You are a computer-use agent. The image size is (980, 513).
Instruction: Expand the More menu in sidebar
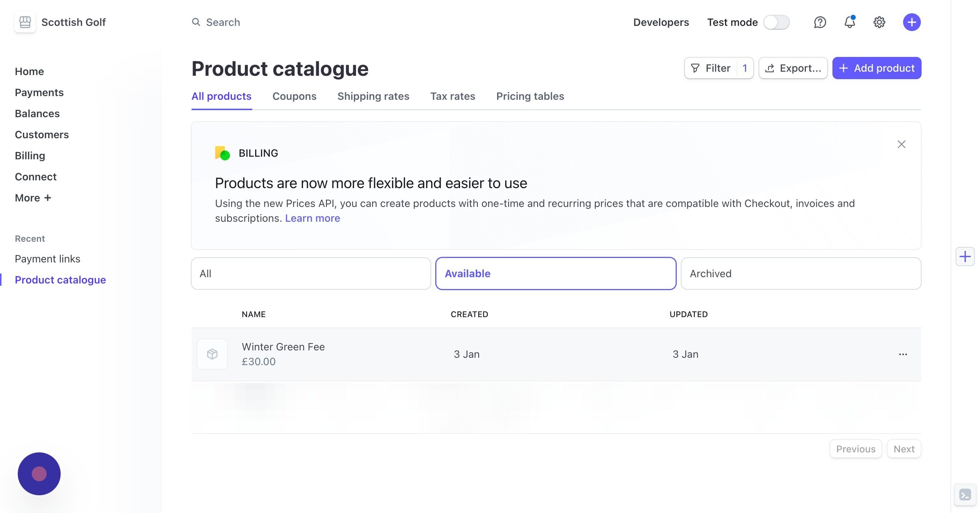tap(33, 198)
